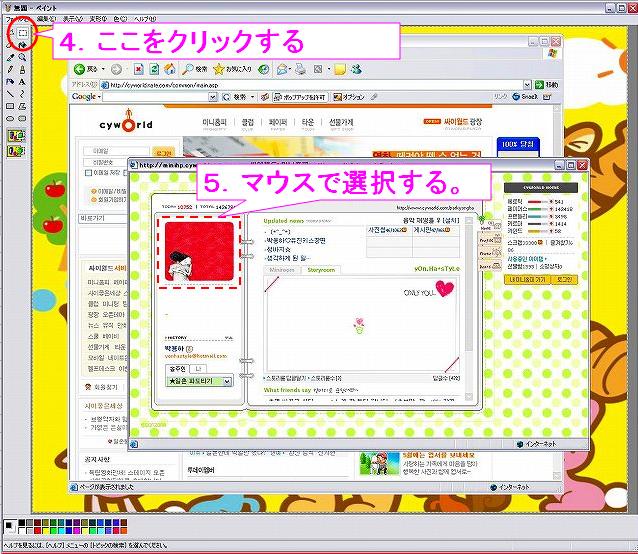The image size is (638, 554).
Task: Select the Brush tool
Action: (x=22, y=70)
